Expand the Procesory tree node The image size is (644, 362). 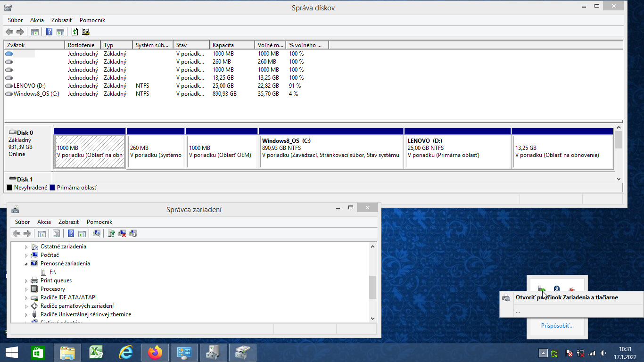click(26, 289)
